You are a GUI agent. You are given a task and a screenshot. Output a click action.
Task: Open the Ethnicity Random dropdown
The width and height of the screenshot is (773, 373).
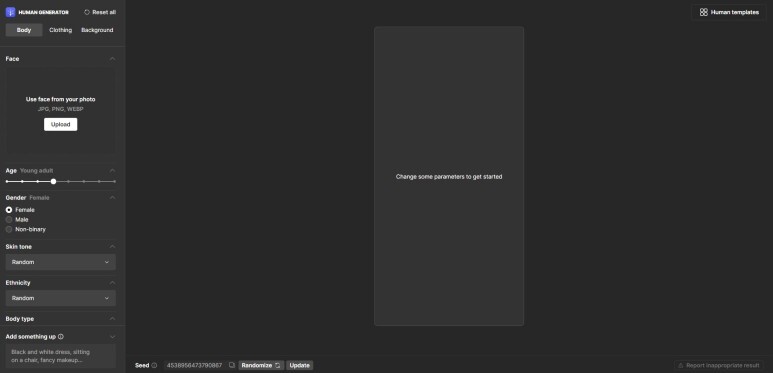(x=61, y=298)
